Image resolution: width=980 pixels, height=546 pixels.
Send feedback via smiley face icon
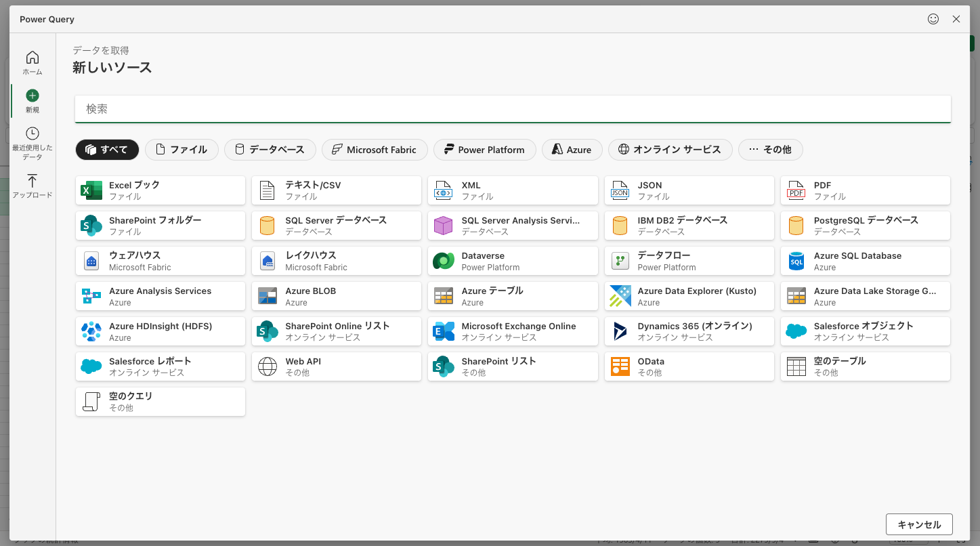click(x=933, y=19)
